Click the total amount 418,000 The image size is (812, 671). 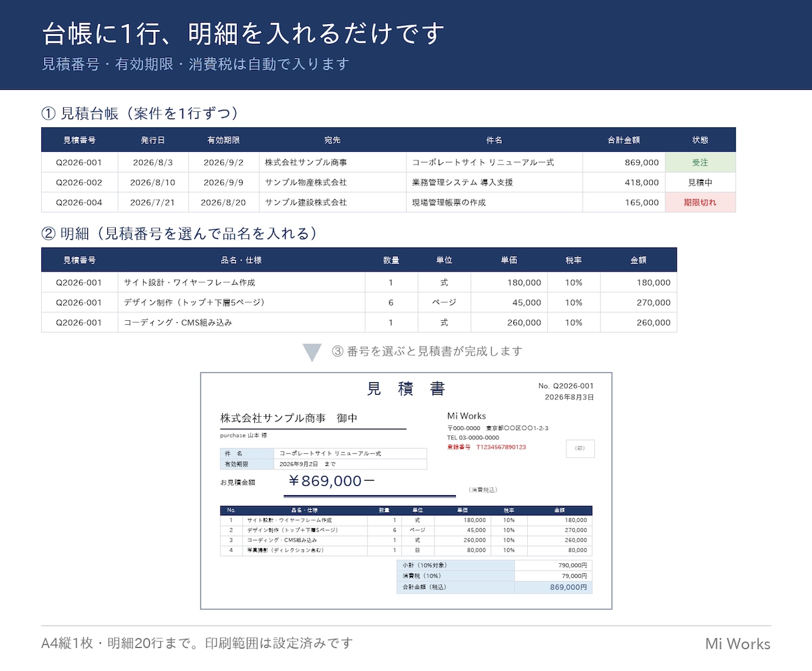pyautogui.click(x=624, y=182)
